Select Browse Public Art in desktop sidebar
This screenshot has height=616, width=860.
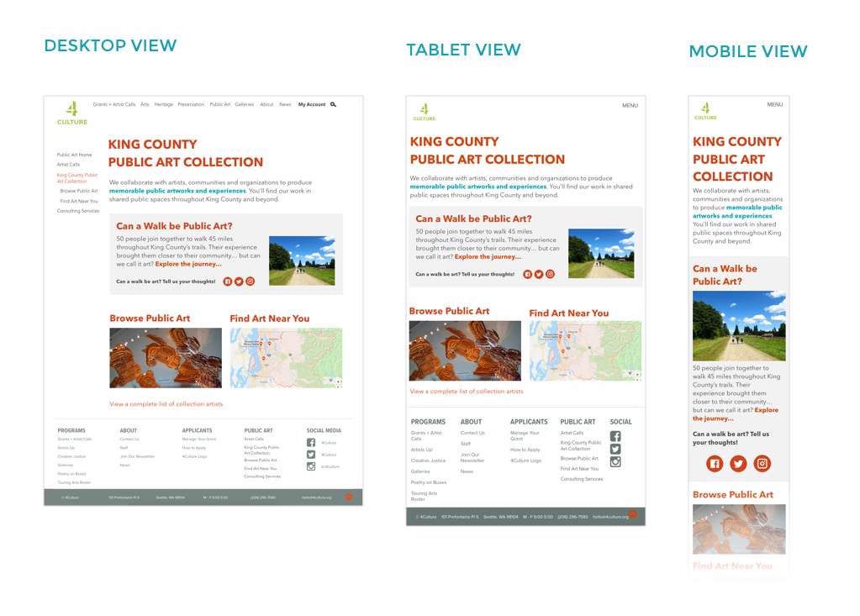point(79,191)
